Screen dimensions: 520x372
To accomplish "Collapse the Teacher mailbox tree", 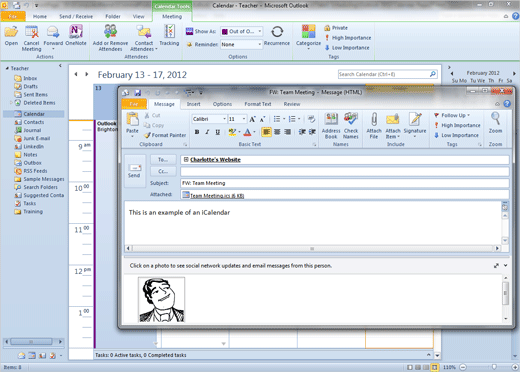I will coord(7,68).
